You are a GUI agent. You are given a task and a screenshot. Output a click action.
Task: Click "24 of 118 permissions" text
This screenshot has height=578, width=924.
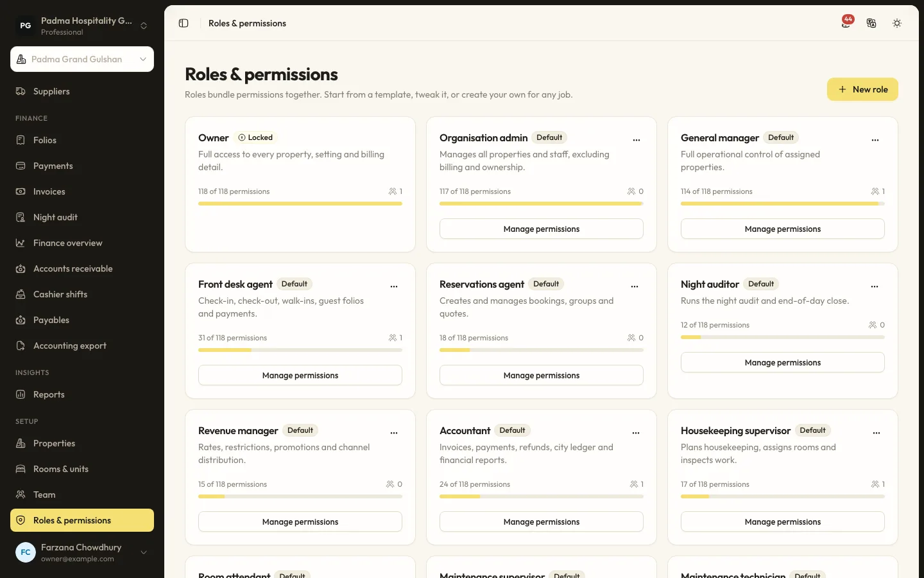tap(475, 484)
